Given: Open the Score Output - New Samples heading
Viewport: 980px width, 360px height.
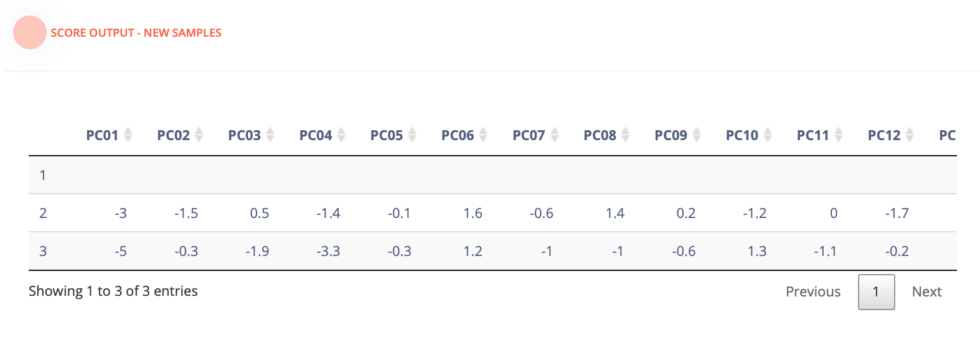Looking at the screenshot, I should tap(136, 33).
